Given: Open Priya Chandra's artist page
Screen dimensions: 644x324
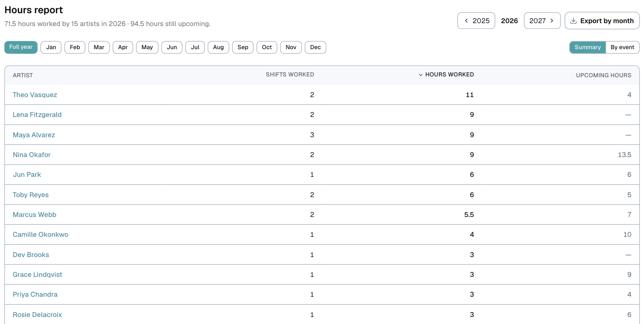Looking at the screenshot, I should click(35, 294).
